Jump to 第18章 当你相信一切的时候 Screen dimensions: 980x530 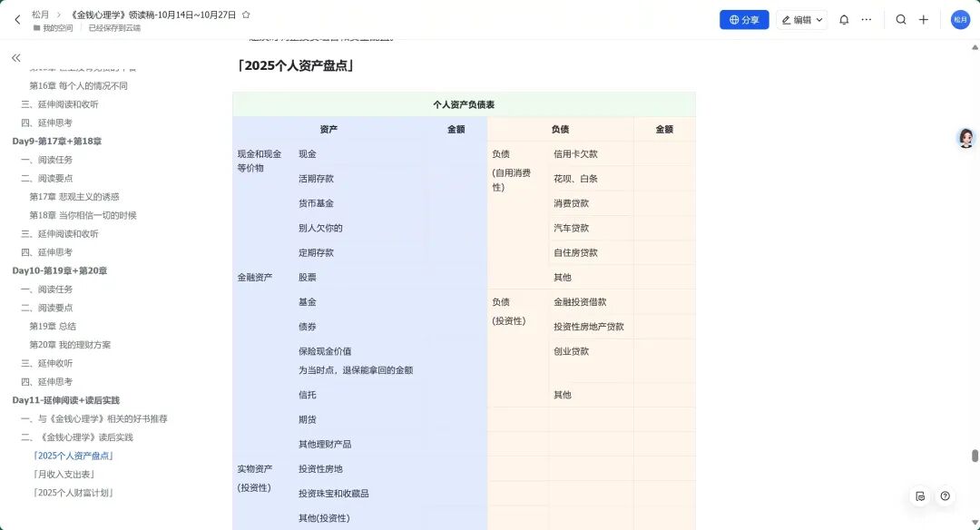83,215
